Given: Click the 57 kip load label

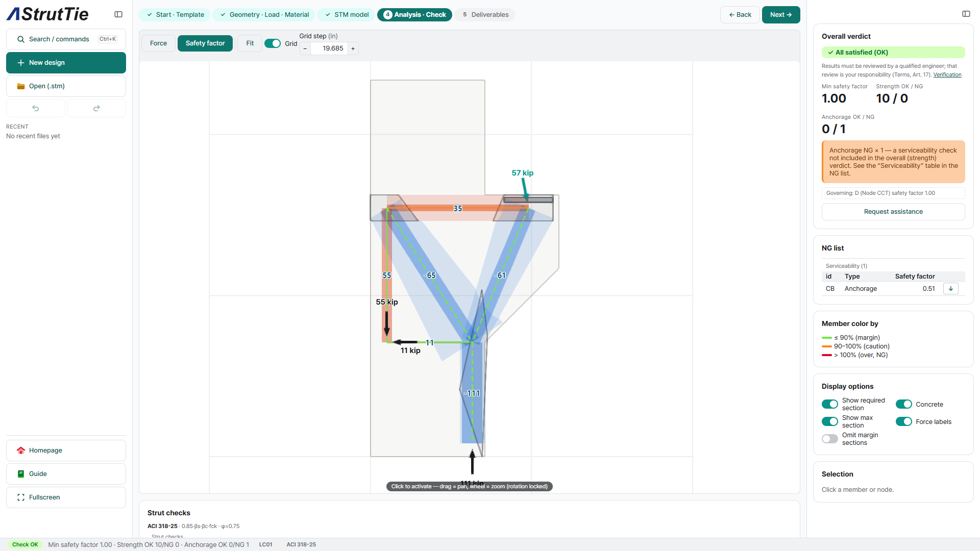Looking at the screenshot, I should [x=523, y=173].
